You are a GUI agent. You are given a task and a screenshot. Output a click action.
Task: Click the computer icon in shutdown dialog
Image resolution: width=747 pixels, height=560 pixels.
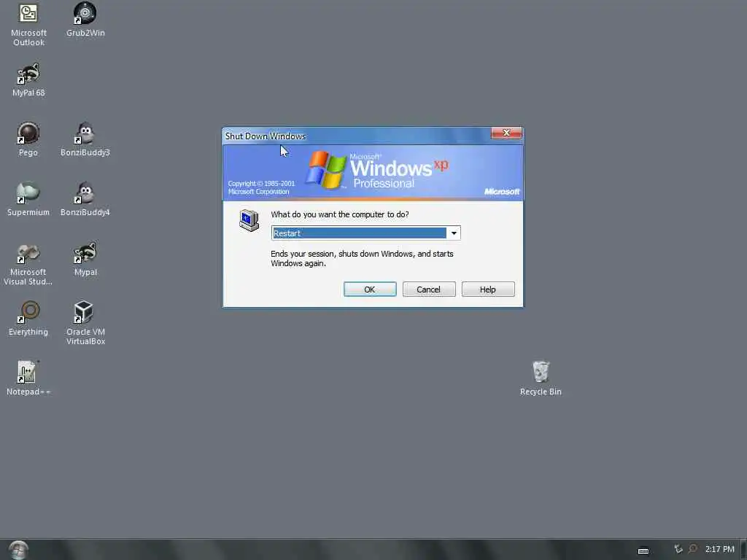pyautogui.click(x=249, y=220)
